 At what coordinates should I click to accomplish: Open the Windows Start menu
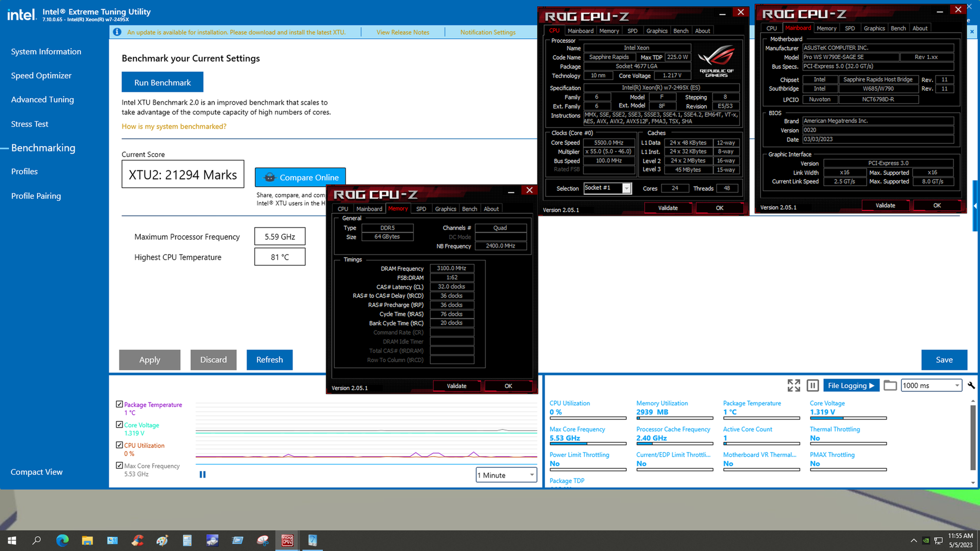[x=12, y=540]
